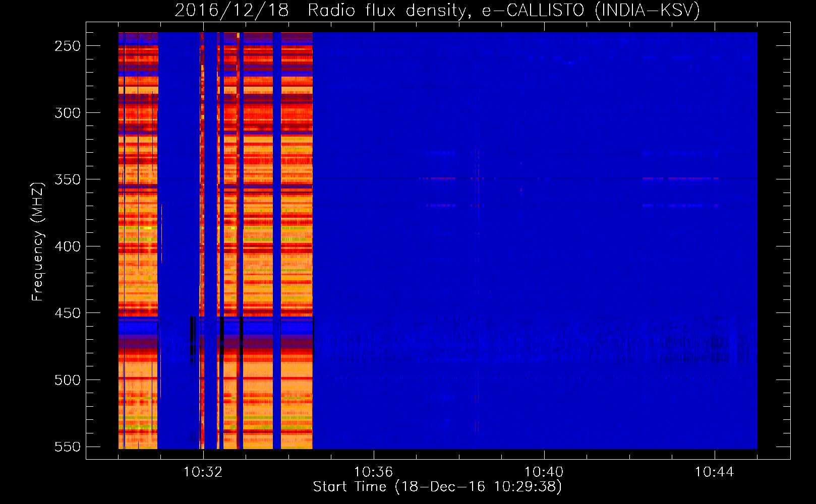The height and width of the screenshot is (504, 816).
Task: Click the 'Start Time (18-Dec-16 10:29:38)' axis label
Action: tap(437, 487)
